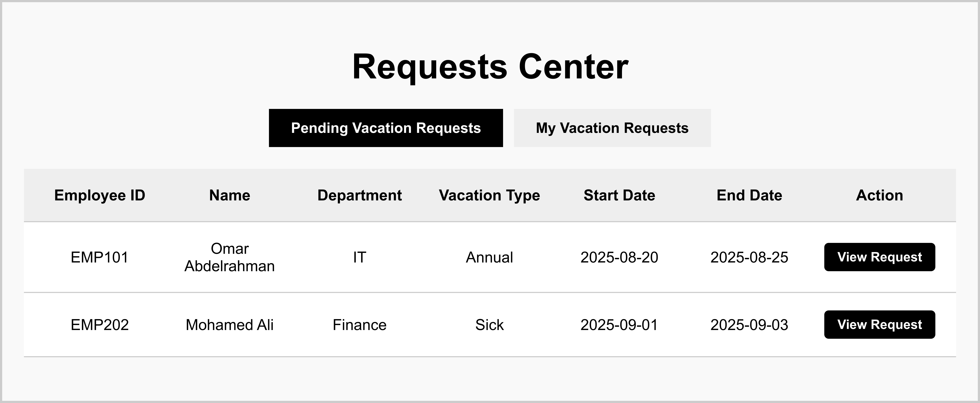Click the Department column header
Viewport: 980px width, 403px height.
pos(360,195)
